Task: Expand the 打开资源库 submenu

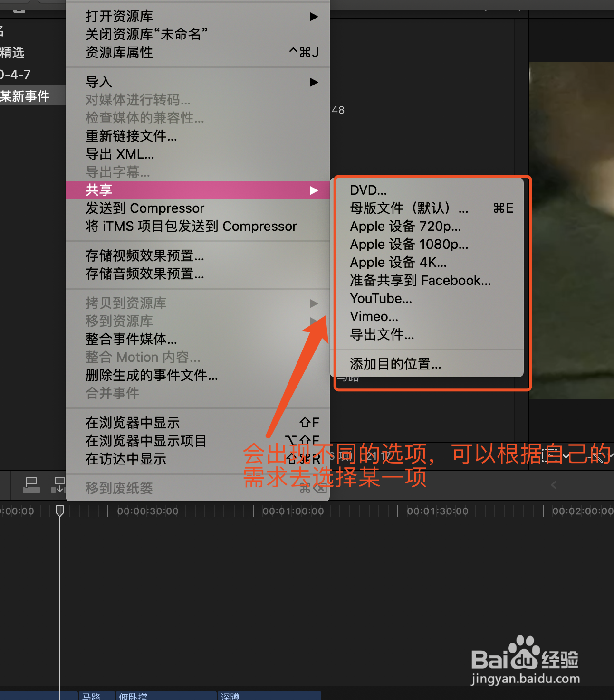Action: (119, 16)
